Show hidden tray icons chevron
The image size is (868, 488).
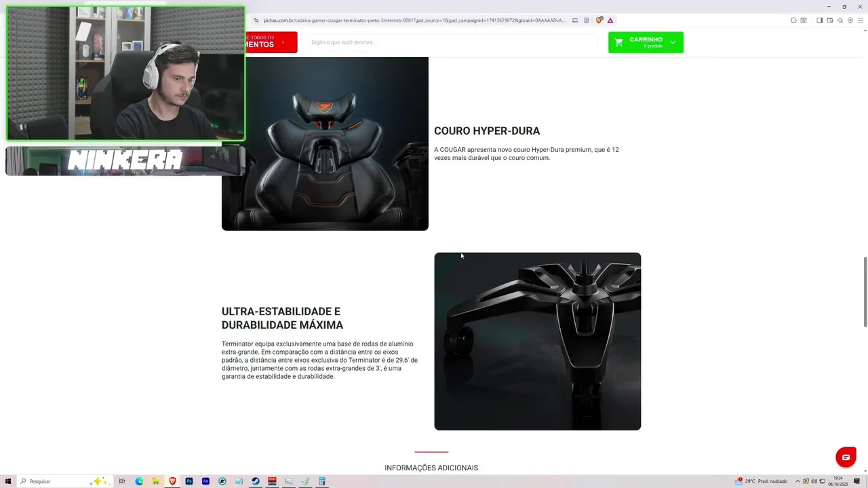point(797,481)
